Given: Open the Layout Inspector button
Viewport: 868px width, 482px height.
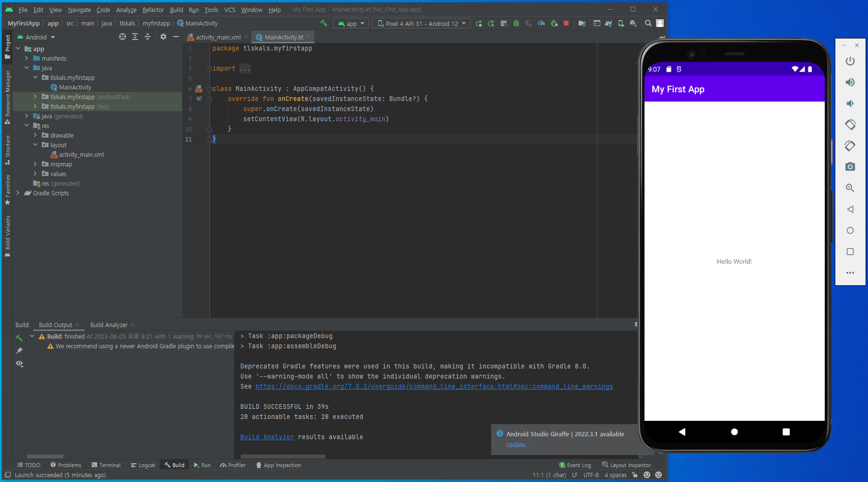Looking at the screenshot, I should [x=626, y=465].
